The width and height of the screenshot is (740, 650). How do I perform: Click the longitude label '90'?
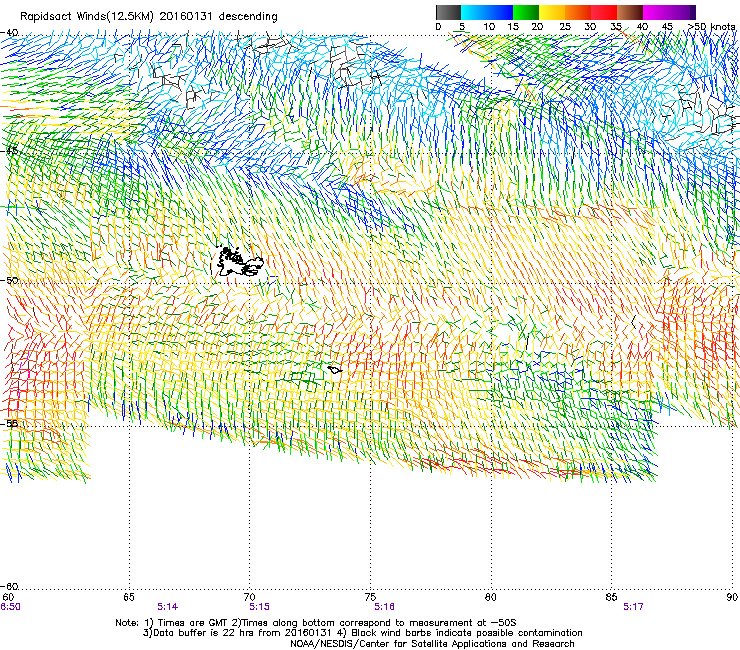pos(732,597)
